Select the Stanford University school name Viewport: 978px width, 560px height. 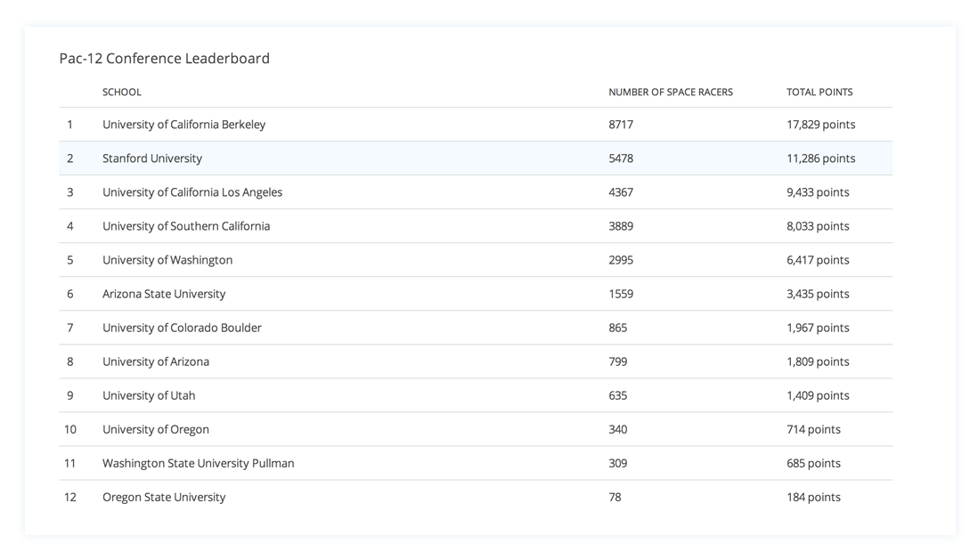(152, 158)
